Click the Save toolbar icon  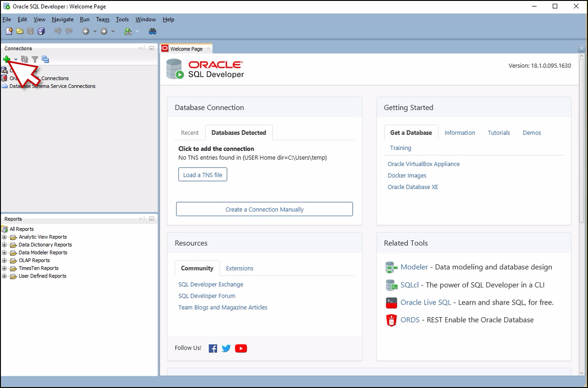pyautogui.click(x=30, y=31)
